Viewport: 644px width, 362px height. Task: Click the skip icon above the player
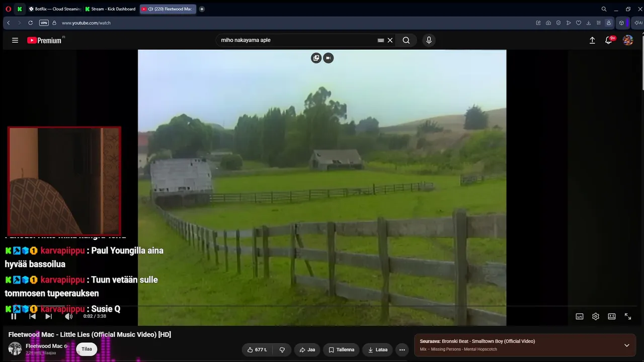pyautogui.click(x=328, y=58)
